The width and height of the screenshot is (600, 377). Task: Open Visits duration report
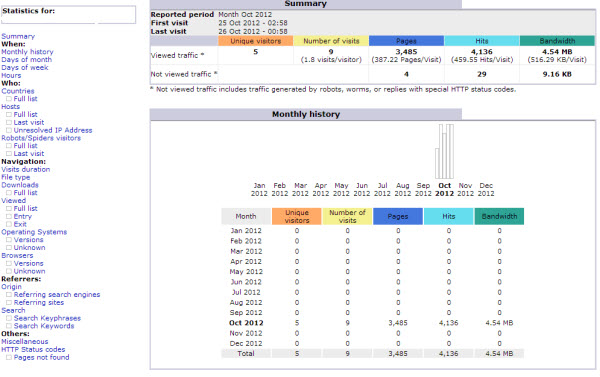[x=26, y=169]
